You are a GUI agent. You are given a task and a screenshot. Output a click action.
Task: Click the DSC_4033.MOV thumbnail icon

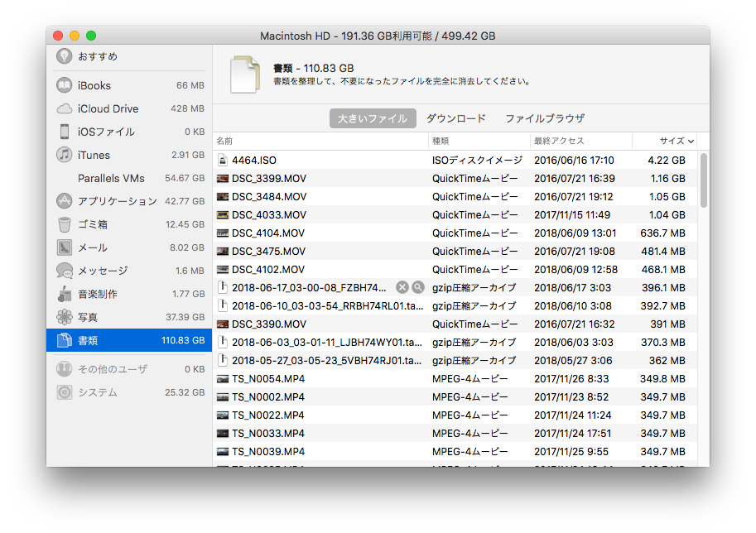point(222,215)
